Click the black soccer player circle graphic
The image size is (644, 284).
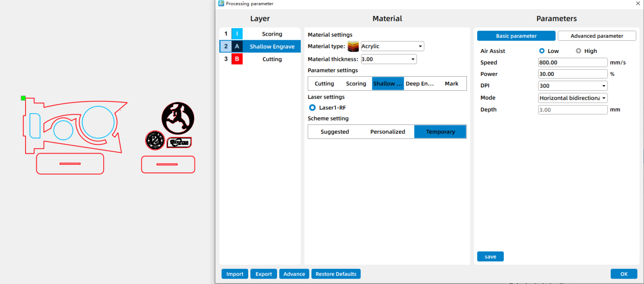point(178,118)
